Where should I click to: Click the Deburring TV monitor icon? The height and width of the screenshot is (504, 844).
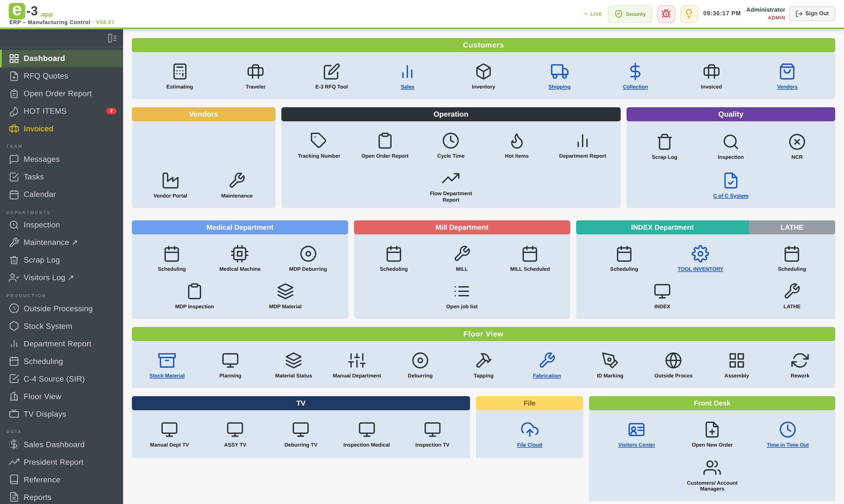tap(301, 430)
